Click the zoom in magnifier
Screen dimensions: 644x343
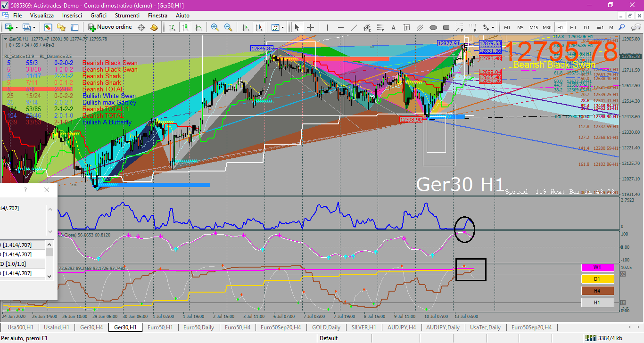pos(215,27)
